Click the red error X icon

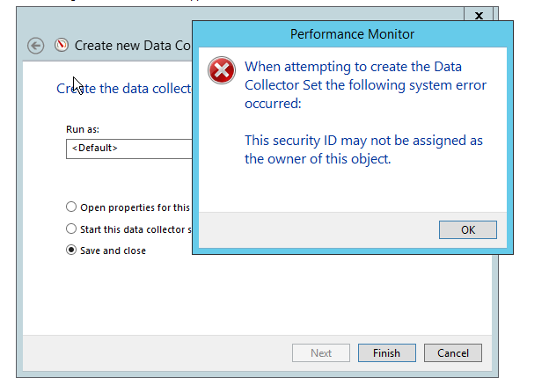222,70
